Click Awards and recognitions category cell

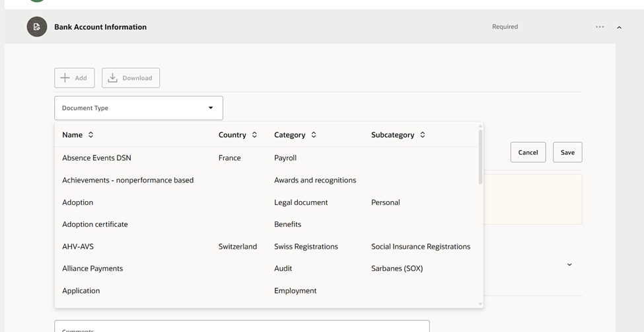tap(315, 180)
